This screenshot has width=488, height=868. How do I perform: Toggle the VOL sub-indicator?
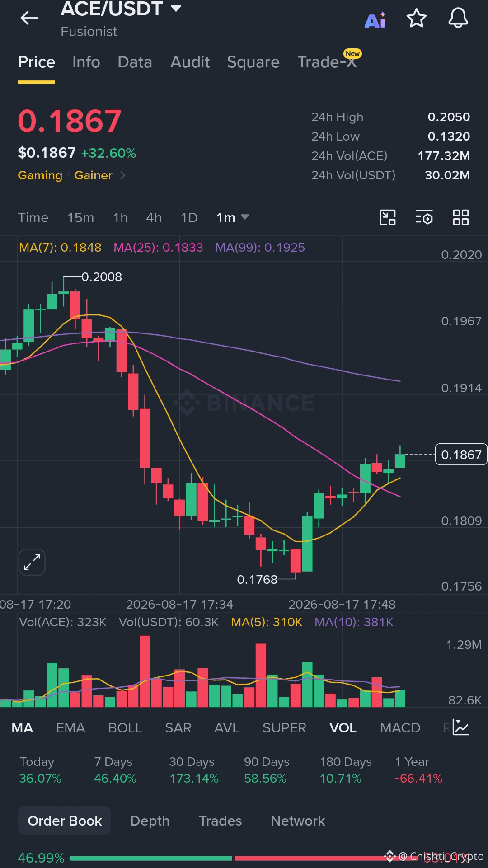[x=343, y=728]
